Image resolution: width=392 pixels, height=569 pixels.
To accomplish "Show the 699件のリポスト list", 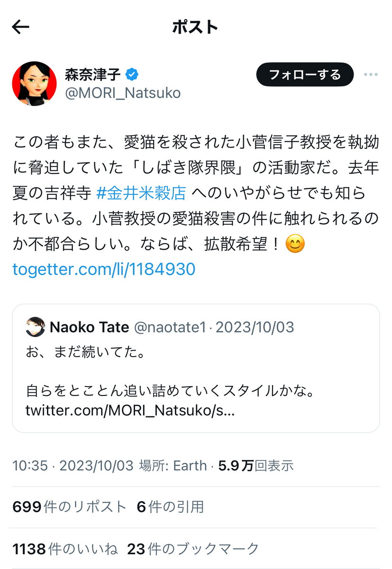I will click(x=69, y=507).
